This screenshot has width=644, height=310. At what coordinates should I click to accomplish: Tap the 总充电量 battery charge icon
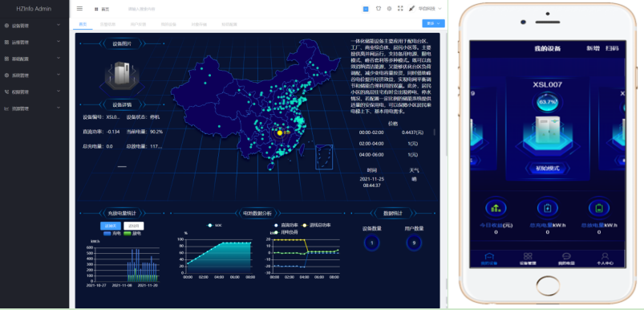point(548,208)
